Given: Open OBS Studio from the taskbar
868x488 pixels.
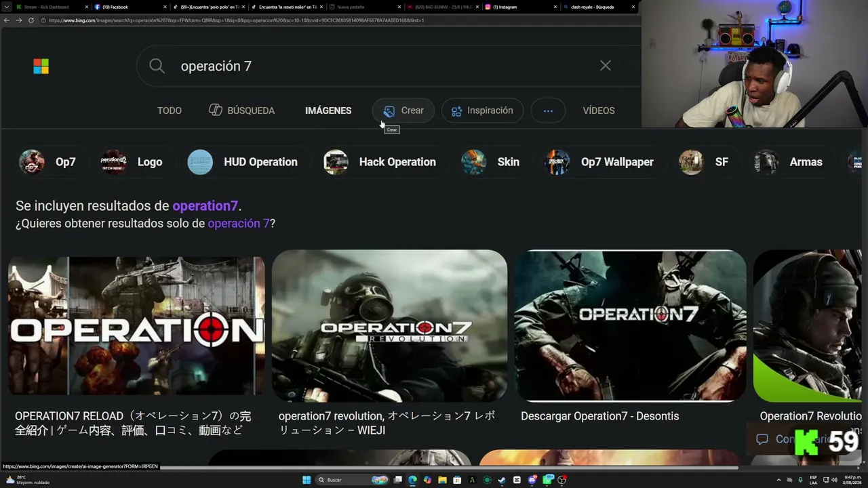Looking at the screenshot, I should [562, 480].
